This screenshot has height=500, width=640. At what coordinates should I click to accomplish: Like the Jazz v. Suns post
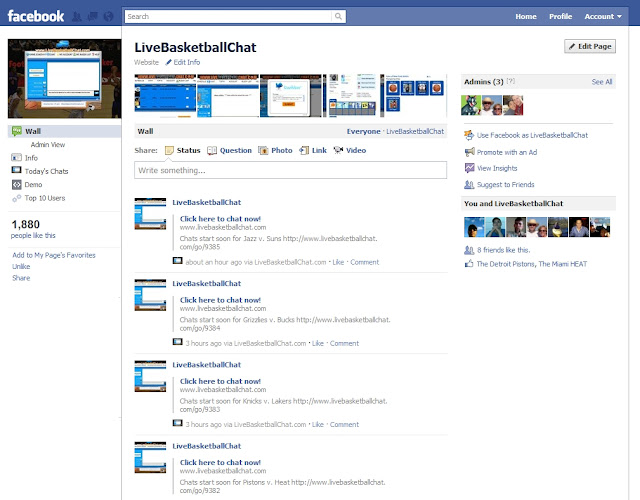coord(338,262)
